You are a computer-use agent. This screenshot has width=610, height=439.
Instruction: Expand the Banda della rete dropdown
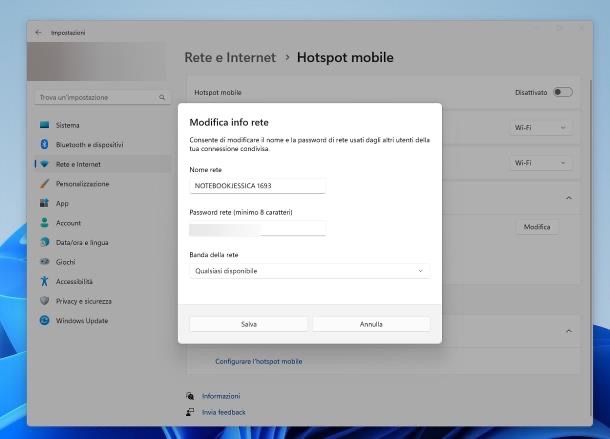coord(309,271)
